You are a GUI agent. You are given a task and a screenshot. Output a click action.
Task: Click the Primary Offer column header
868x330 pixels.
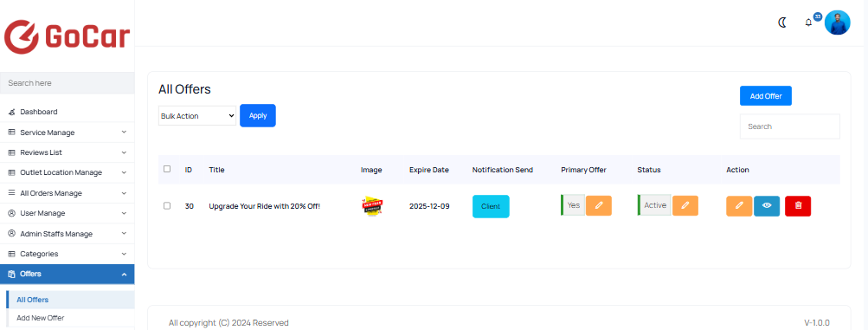click(583, 170)
